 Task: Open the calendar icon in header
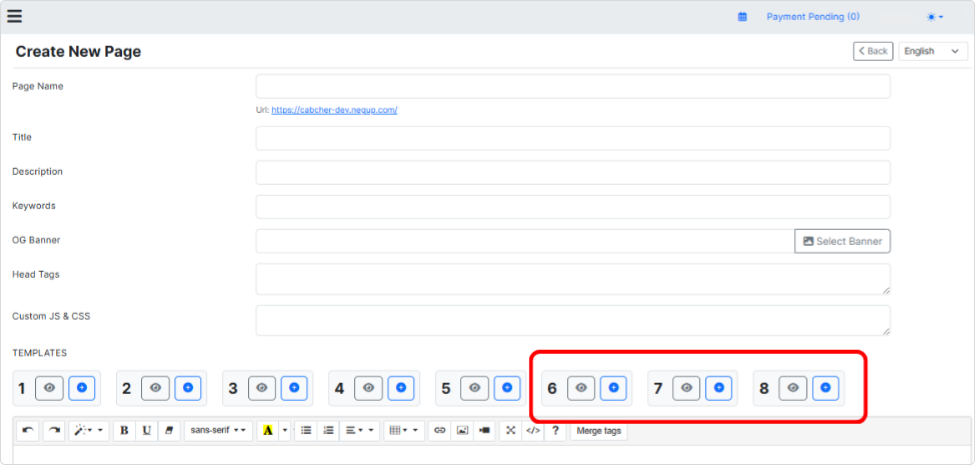(742, 17)
